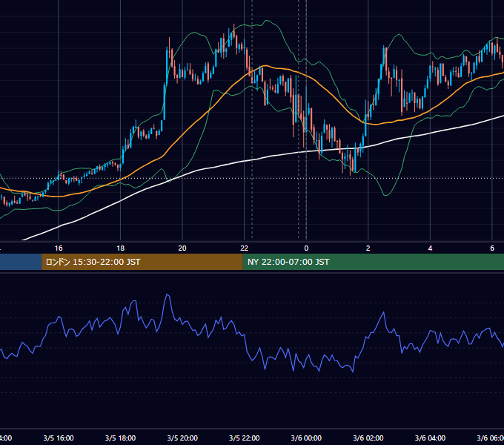Click the 2 hour label on the chart axis
504x445 pixels.
tap(368, 248)
